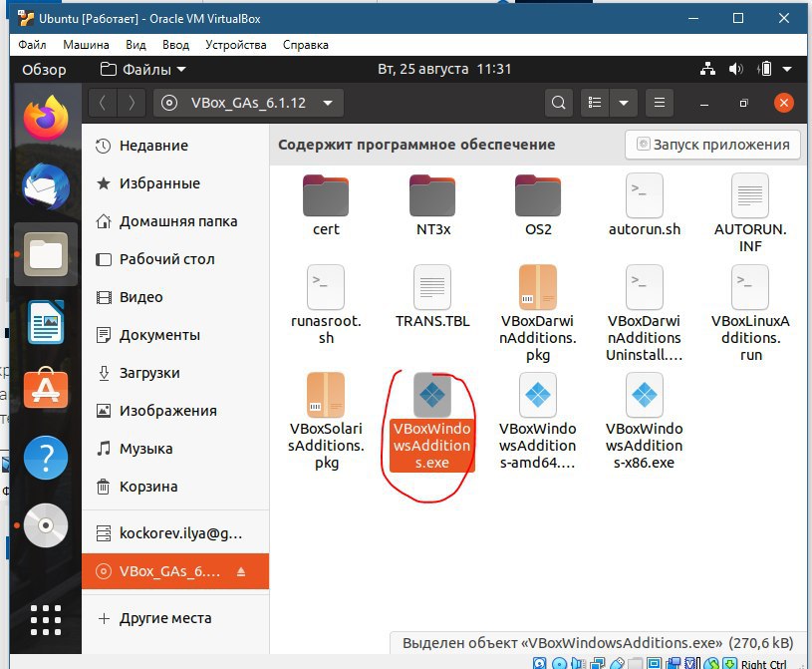
Task: Go to Избранные in sidebar
Action: (175, 183)
